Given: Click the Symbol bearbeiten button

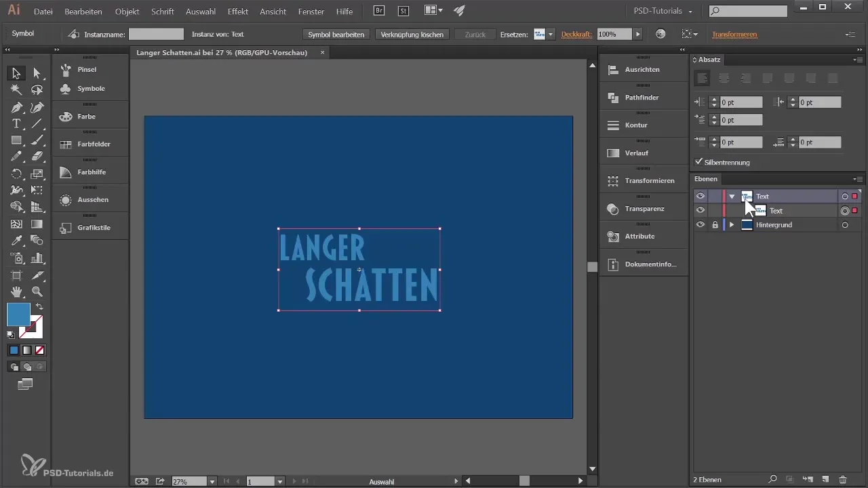Looking at the screenshot, I should (336, 35).
